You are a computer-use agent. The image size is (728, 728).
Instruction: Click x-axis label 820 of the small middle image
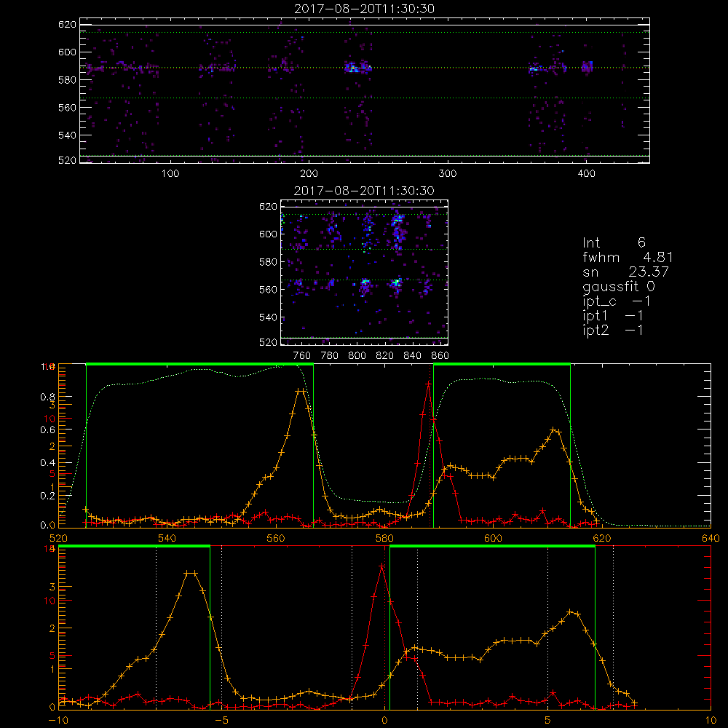click(x=385, y=356)
